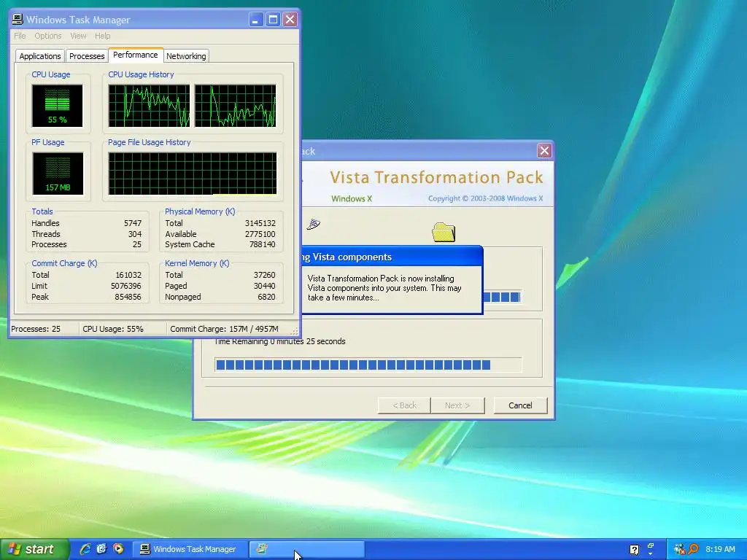The image size is (747, 560).
Task: Click the orange magnifier tray icon
Action: click(x=693, y=550)
